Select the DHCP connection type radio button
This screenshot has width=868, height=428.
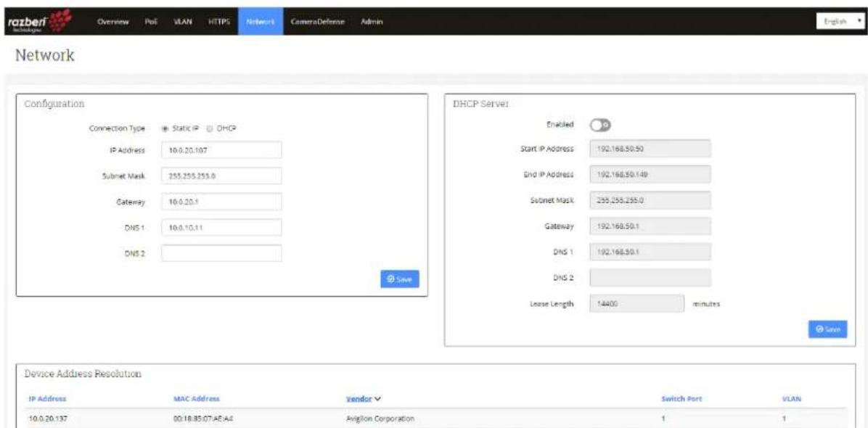pos(210,128)
